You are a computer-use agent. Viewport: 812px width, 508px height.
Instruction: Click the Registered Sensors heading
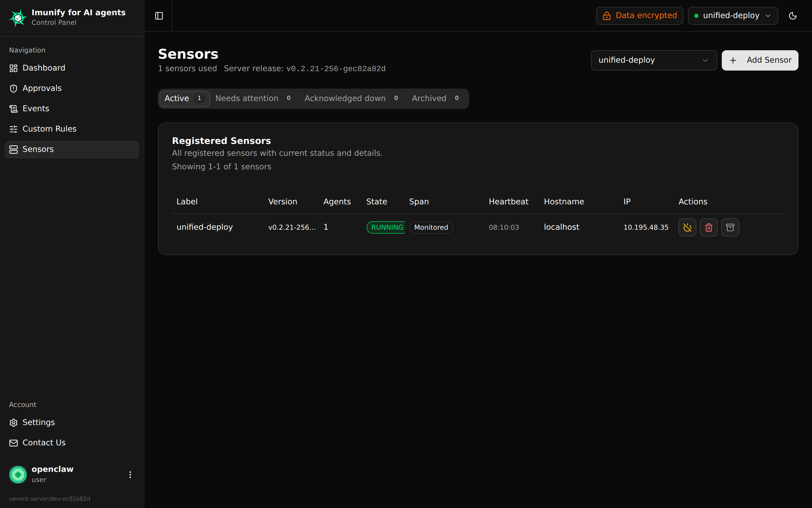coord(221,141)
